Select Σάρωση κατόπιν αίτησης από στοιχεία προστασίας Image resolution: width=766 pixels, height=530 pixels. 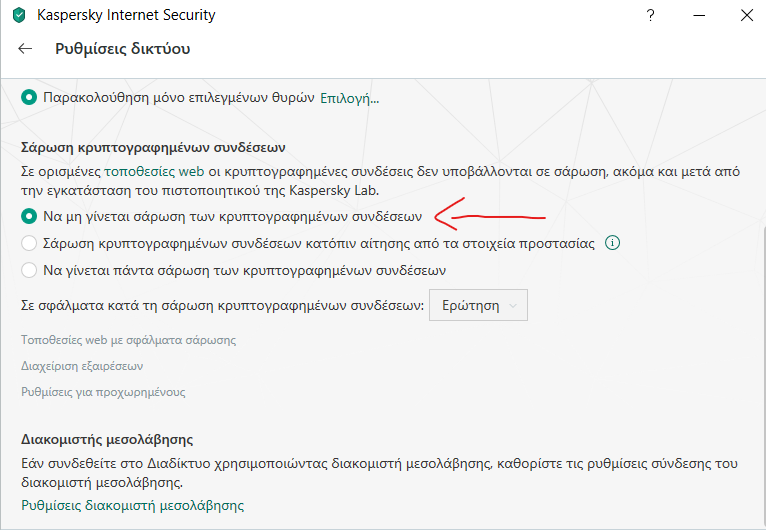(29, 243)
